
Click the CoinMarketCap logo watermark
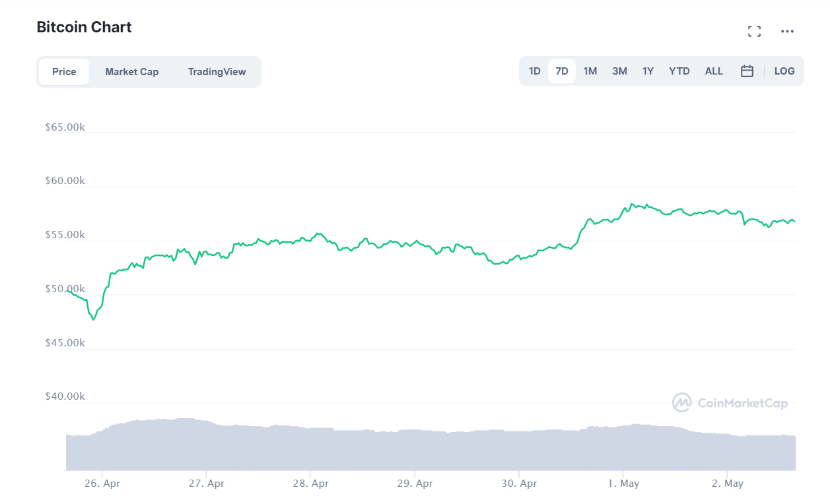click(730, 403)
